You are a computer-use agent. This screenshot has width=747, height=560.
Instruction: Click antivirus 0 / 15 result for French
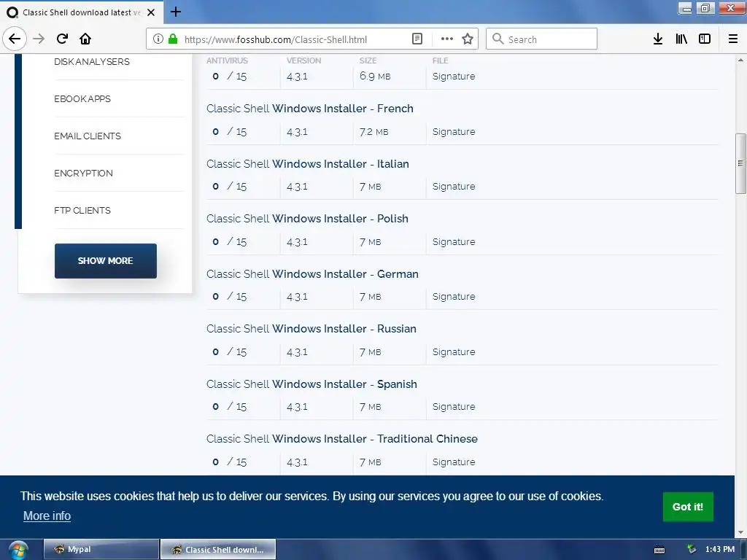(230, 131)
